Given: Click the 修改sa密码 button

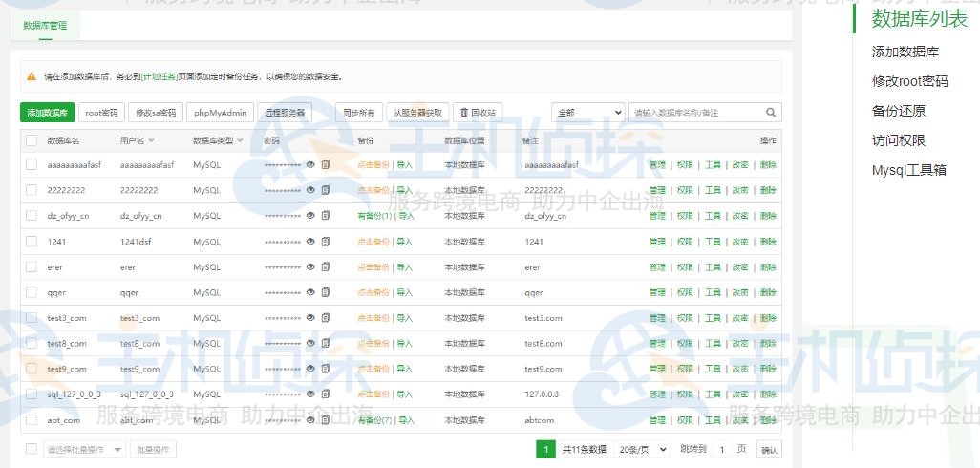Looking at the screenshot, I should [x=156, y=113].
